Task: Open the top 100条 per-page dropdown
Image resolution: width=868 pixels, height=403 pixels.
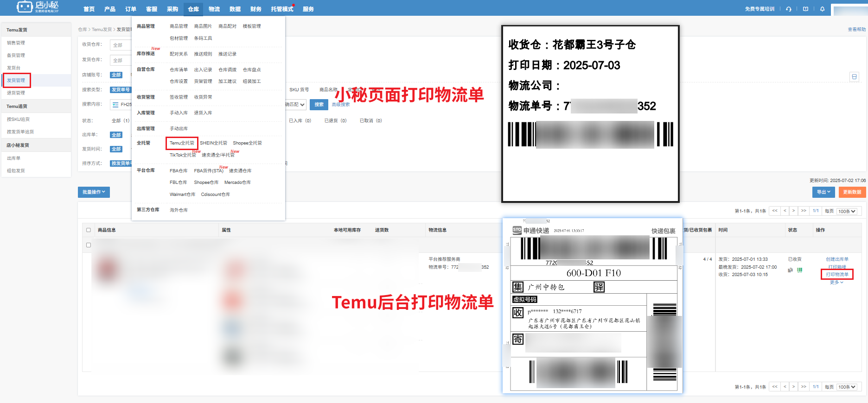Action: pos(847,211)
